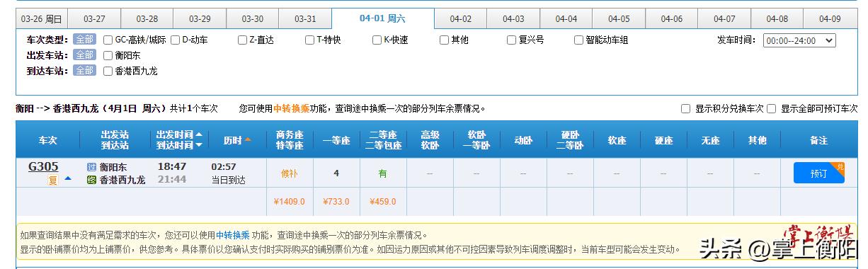Enable the T-特快 checkbox

[310, 40]
